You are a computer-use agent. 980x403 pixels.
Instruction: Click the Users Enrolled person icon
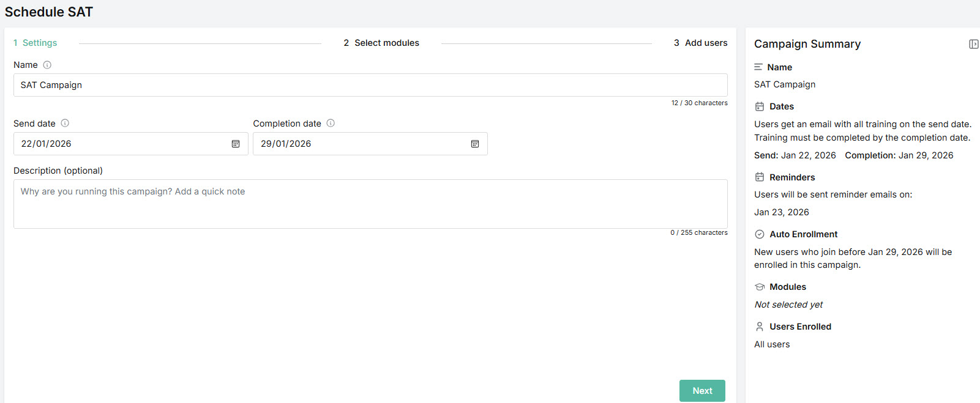(760, 327)
